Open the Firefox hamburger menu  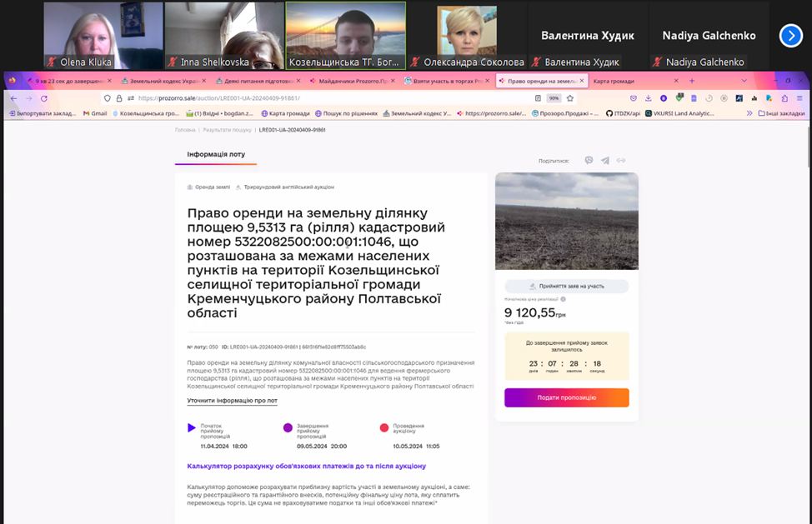[x=800, y=98]
